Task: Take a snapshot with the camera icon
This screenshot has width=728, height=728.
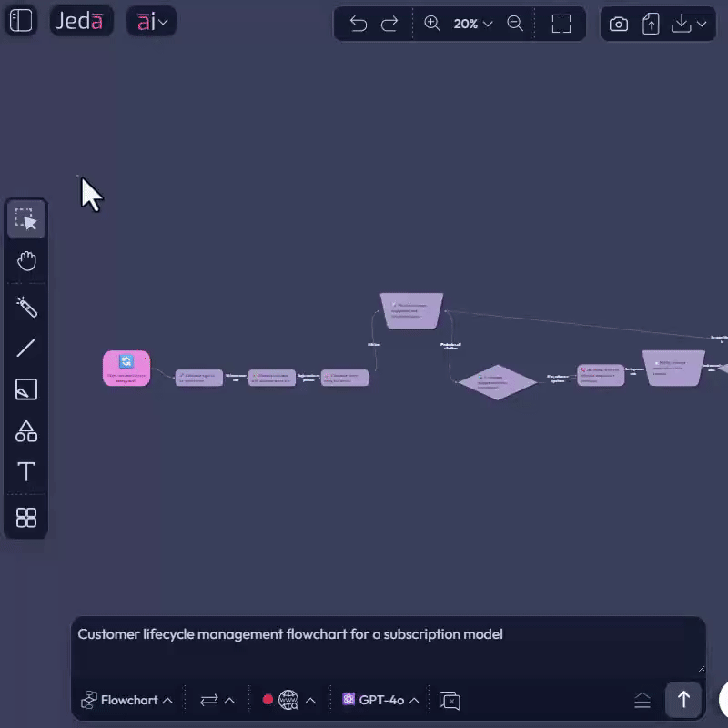Action: [x=619, y=24]
